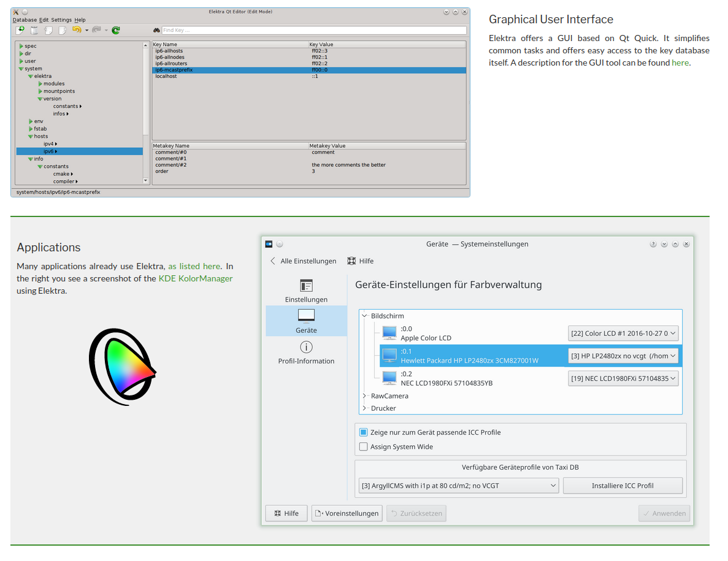Enable the Assign System Wide checkbox

364,447
